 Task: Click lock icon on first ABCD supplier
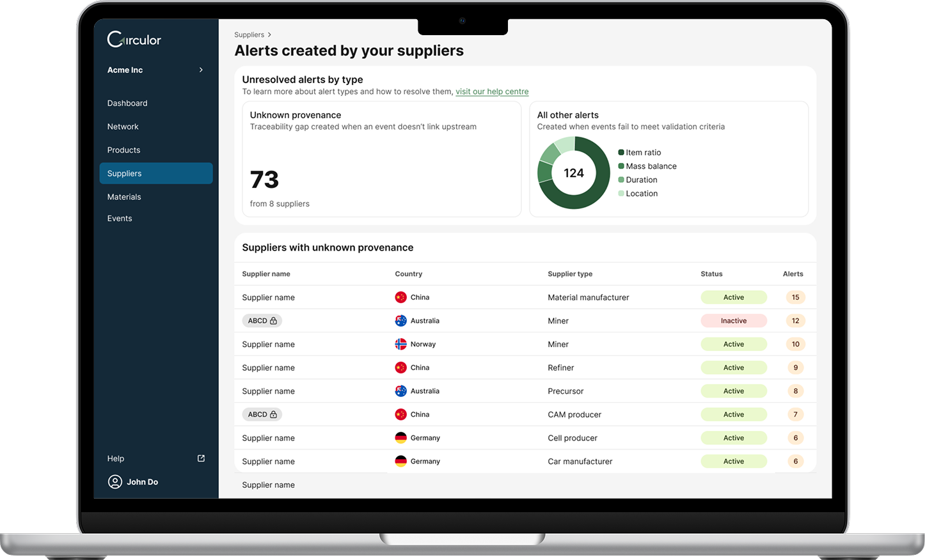pyautogui.click(x=274, y=321)
